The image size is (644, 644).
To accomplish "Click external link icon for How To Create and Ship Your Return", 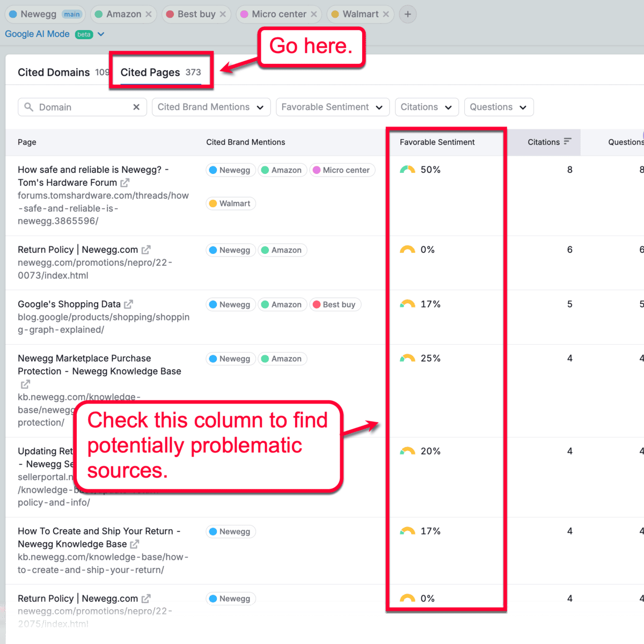I will click(135, 544).
